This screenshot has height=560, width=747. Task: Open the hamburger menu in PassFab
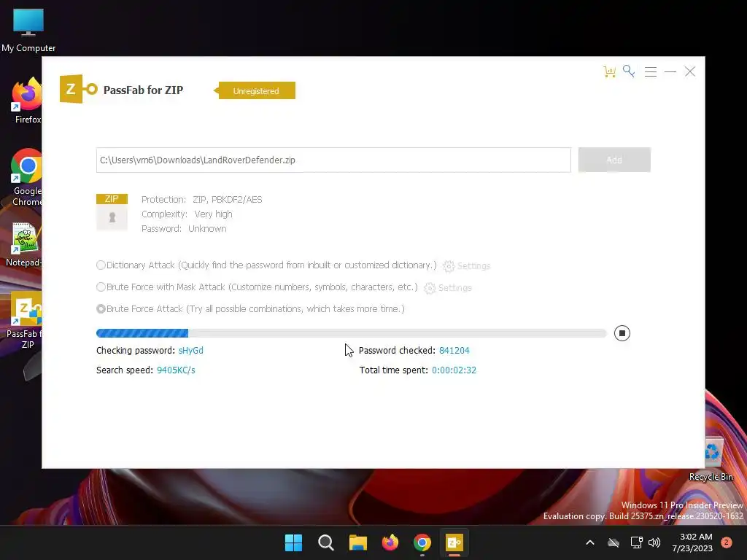(x=650, y=72)
